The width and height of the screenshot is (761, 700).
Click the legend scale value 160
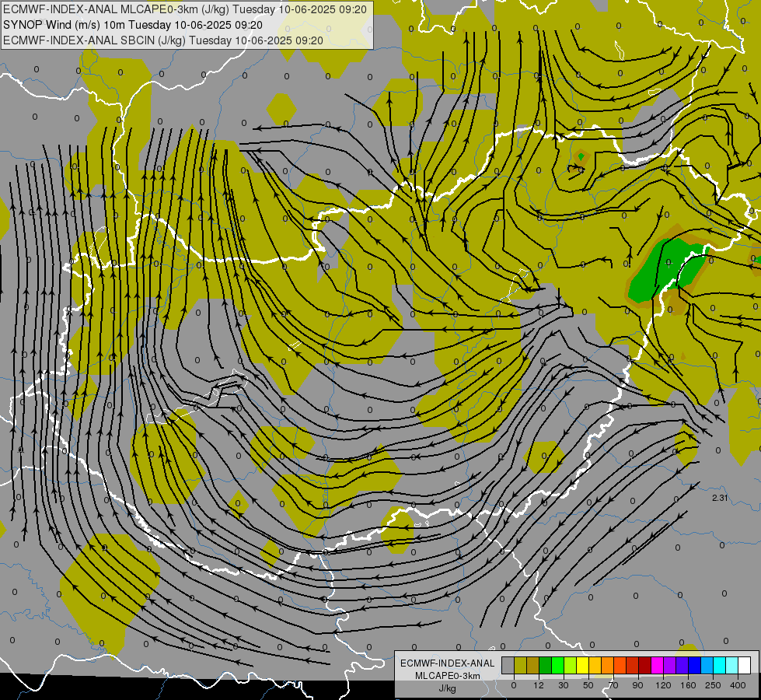click(x=688, y=685)
